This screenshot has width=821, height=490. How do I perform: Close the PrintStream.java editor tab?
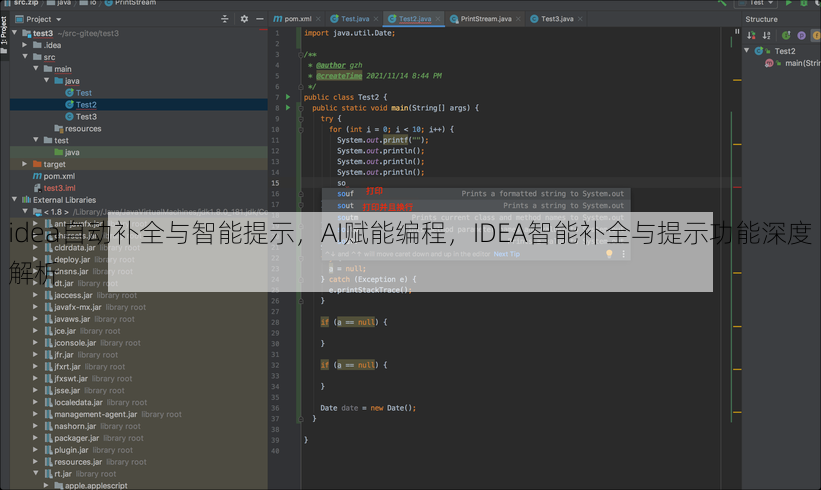[x=518, y=19]
